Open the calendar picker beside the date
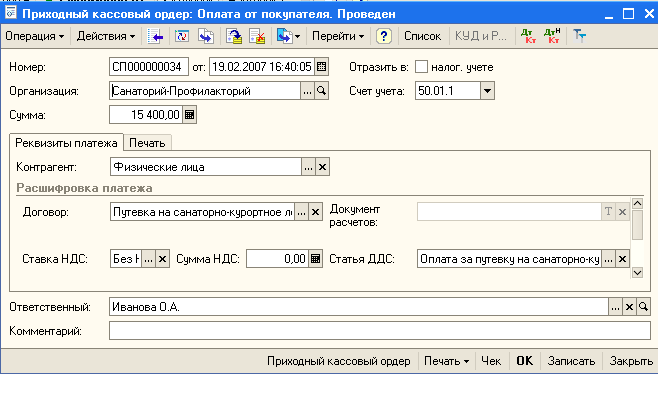Image resolution: width=658 pixels, height=400 pixels. (321, 67)
